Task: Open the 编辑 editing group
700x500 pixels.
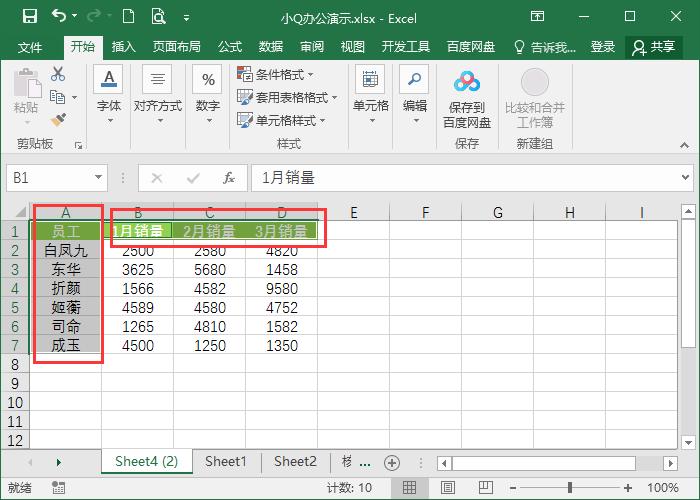Action: 415,95
